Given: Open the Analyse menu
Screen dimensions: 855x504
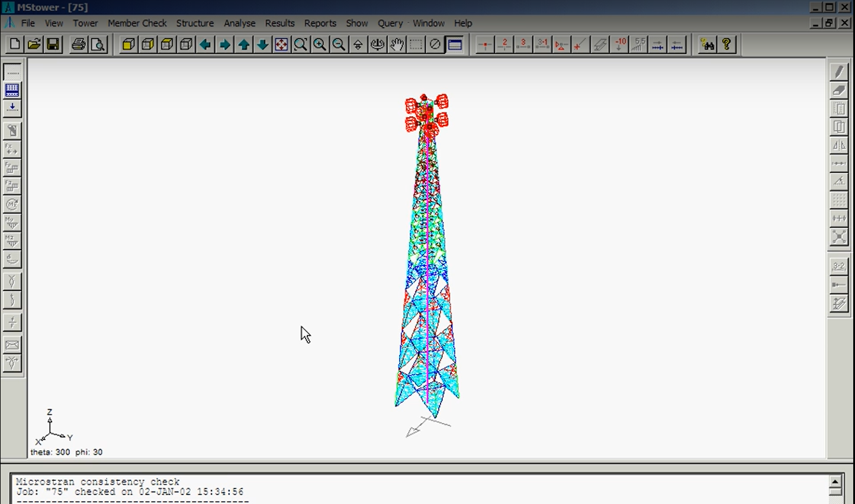Looking at the screenshot, I should [x=239, y=23].
